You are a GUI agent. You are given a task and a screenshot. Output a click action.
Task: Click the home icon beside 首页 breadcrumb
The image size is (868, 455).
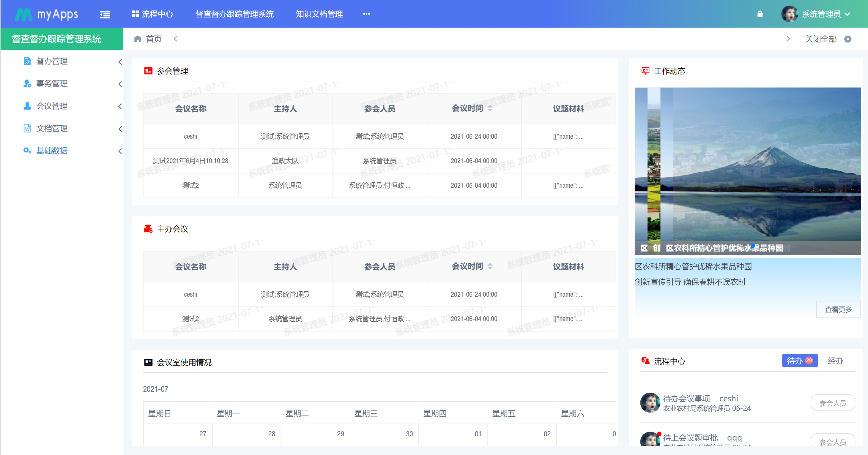point(138,39)
